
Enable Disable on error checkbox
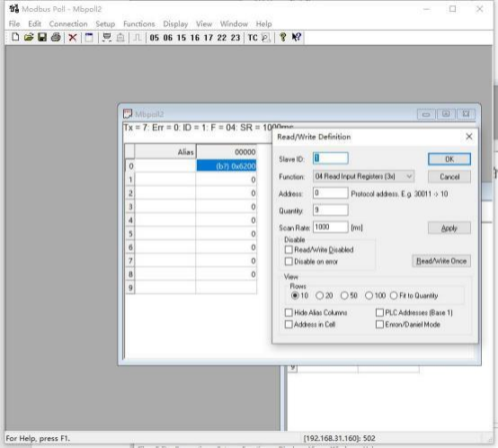289,262
